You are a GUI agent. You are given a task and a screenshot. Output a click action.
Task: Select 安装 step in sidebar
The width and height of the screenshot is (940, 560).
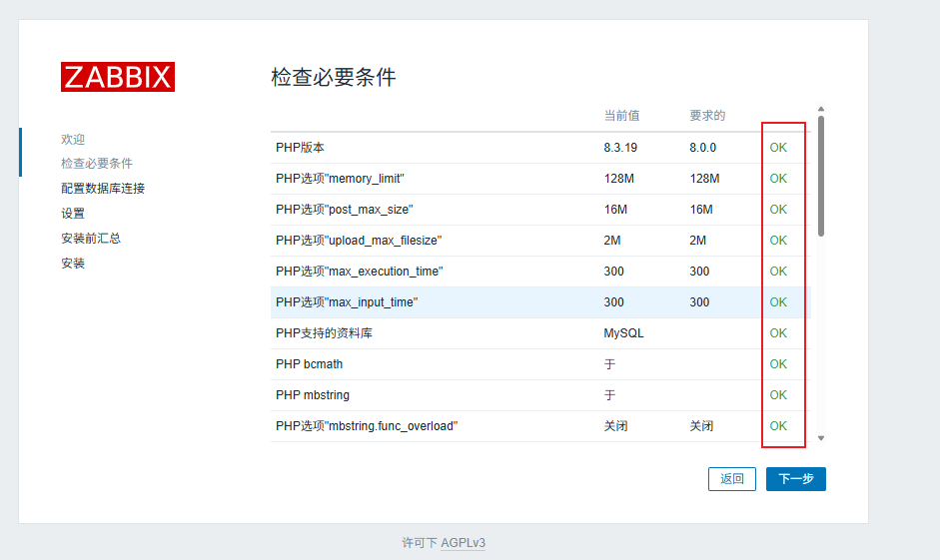tap(73, 264)
